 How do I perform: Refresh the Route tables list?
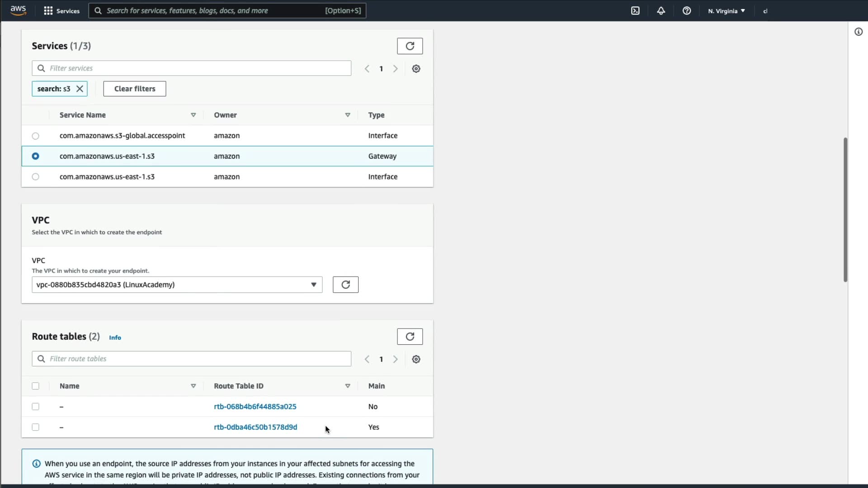tap(410, 337)
